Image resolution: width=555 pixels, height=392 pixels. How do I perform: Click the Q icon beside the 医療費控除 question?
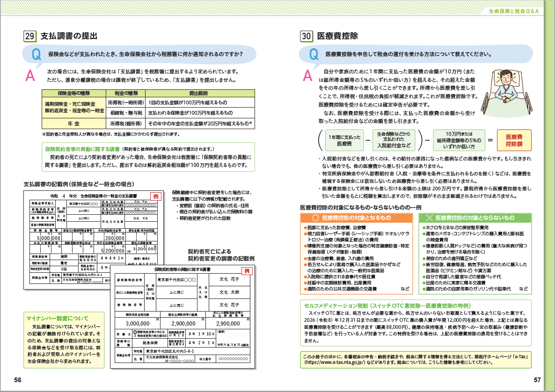(x=314, y=54)
